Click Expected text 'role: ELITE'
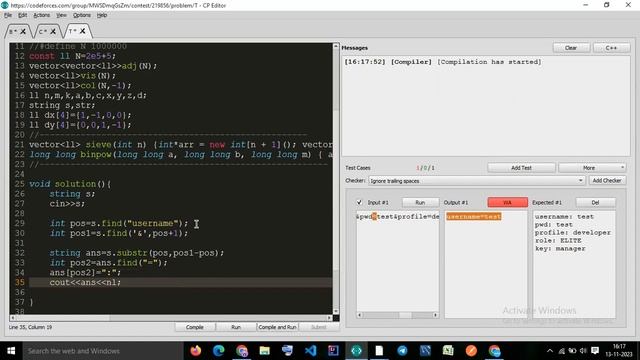The image size is (640, 360). (x=558, y=240)
